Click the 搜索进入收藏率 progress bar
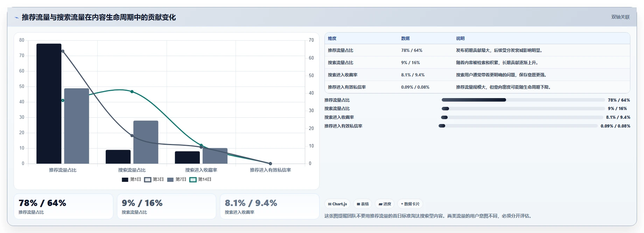 [x=522, y=117]
